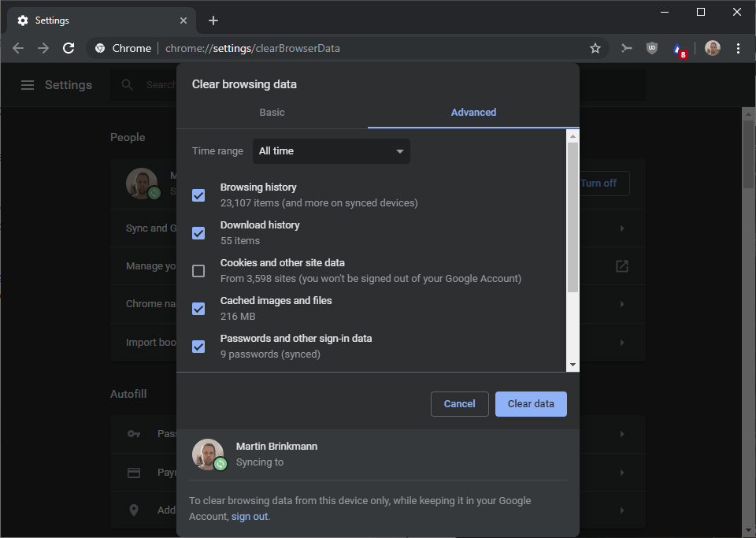Click Martin Brinkmann's avatar in the dialog
The height and width of the screenshot is (538, 756).
pos(209,455)
